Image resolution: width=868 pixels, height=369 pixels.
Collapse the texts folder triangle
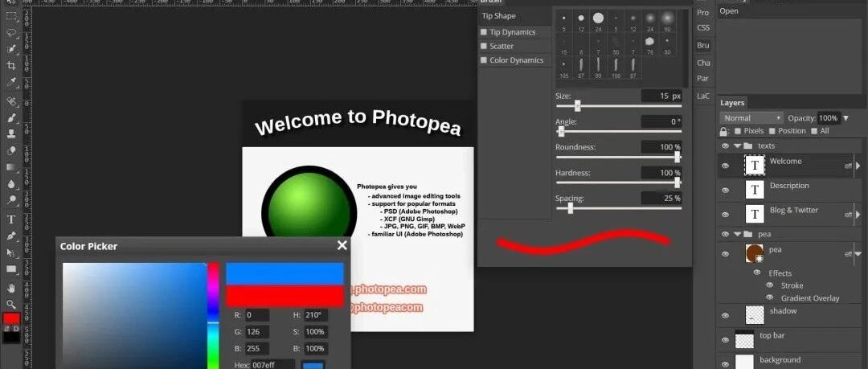[737, 146]
